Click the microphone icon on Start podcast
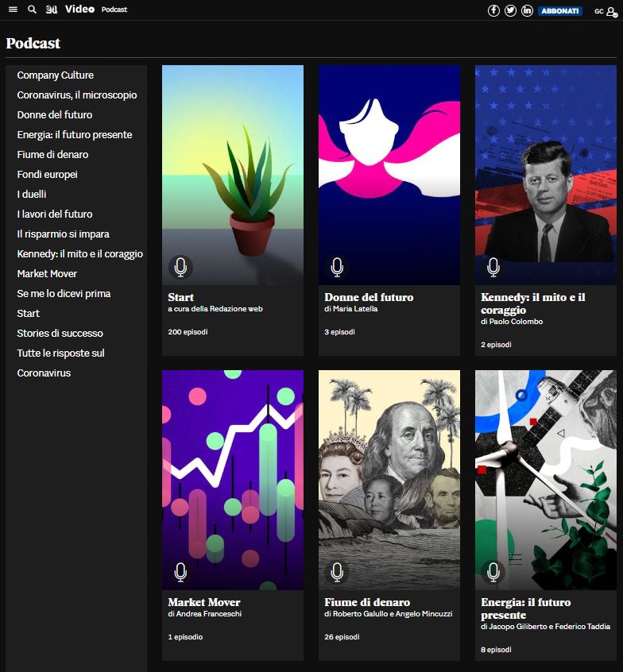Viewport: 623px width, 672px height. click(180, 267)
